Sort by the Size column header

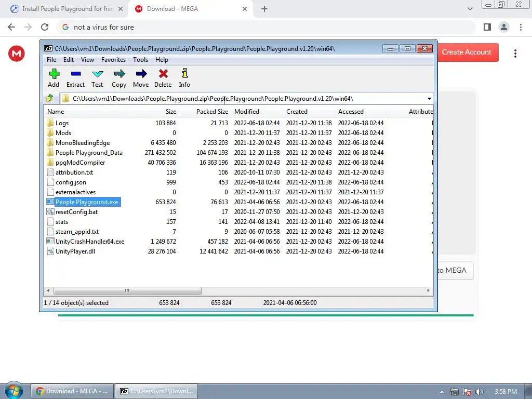[x=153, y=112]
